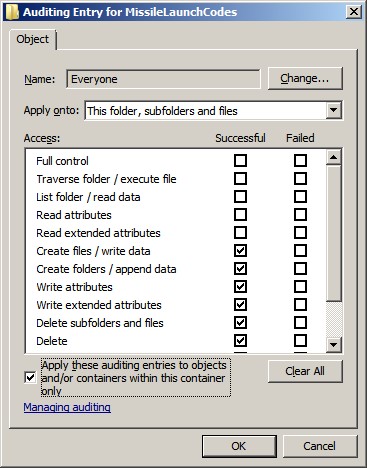Check Failed for Full control
367x468 pixels.
click(300, 161)
